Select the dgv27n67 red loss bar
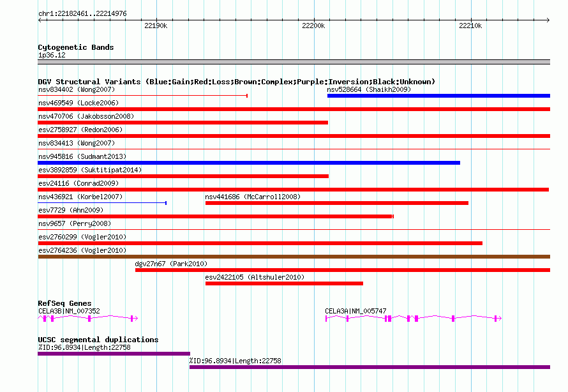The image size is (568, 392). tap(343, 270)
